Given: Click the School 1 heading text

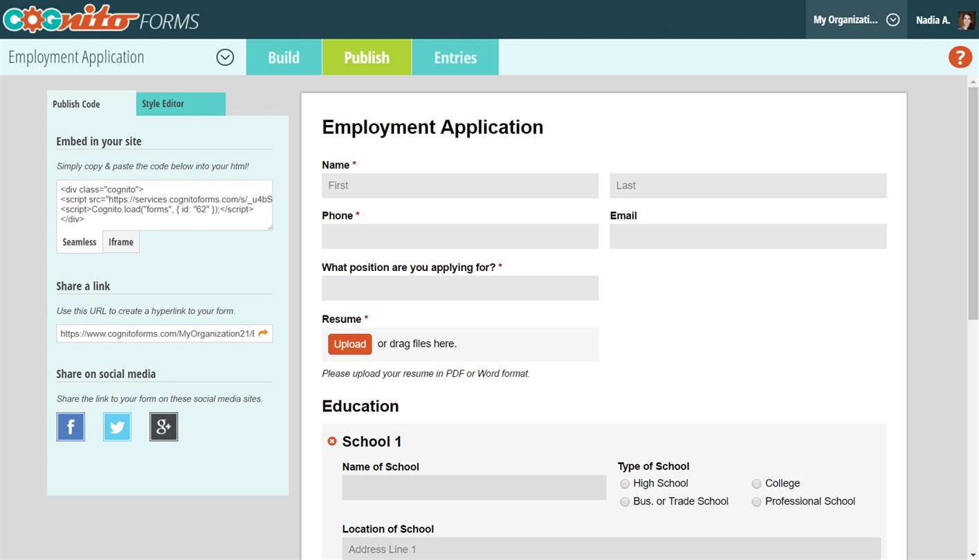Looking at the screenshot, I should tap(372, 442).
